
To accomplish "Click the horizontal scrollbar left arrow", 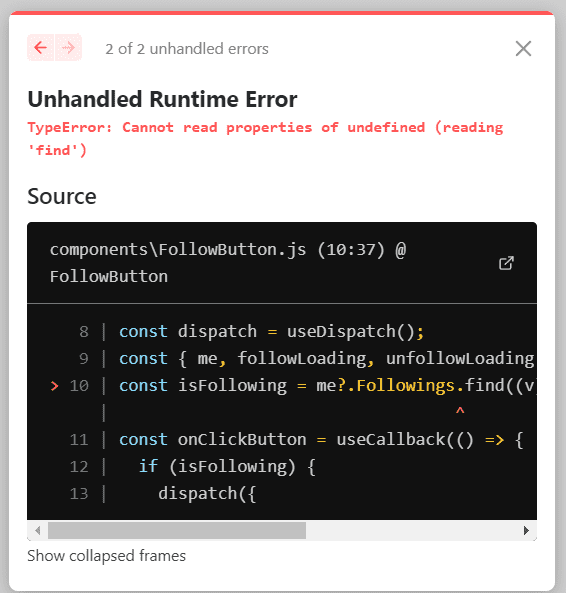I will [x=37, y=531].
